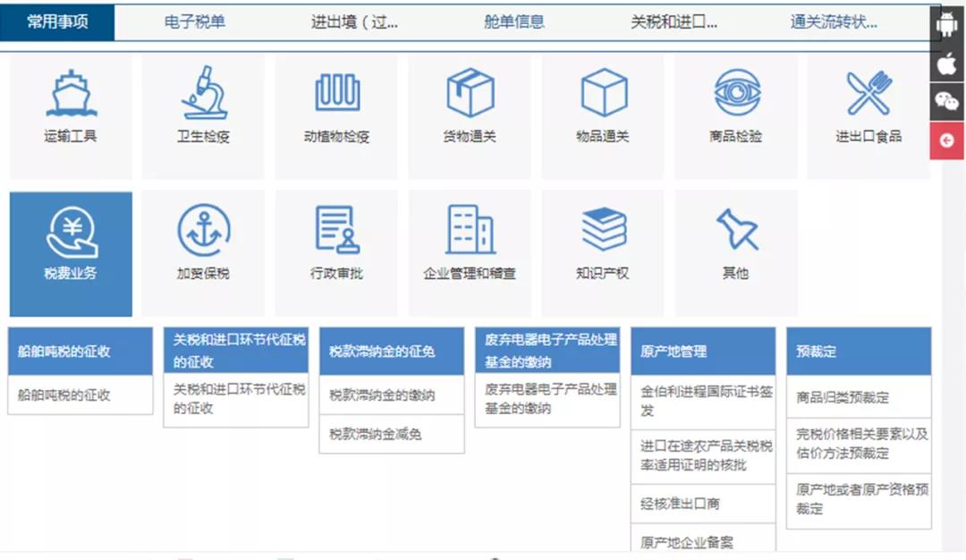Open 货物通关 cargo clearance
Image resolution: width=966 pixels, height=560 pixels.
point(470,115)
